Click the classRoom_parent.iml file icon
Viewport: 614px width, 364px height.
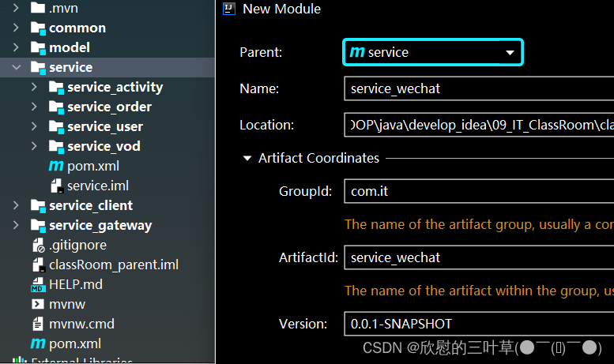pyautogui.click(x=39, y=265)
